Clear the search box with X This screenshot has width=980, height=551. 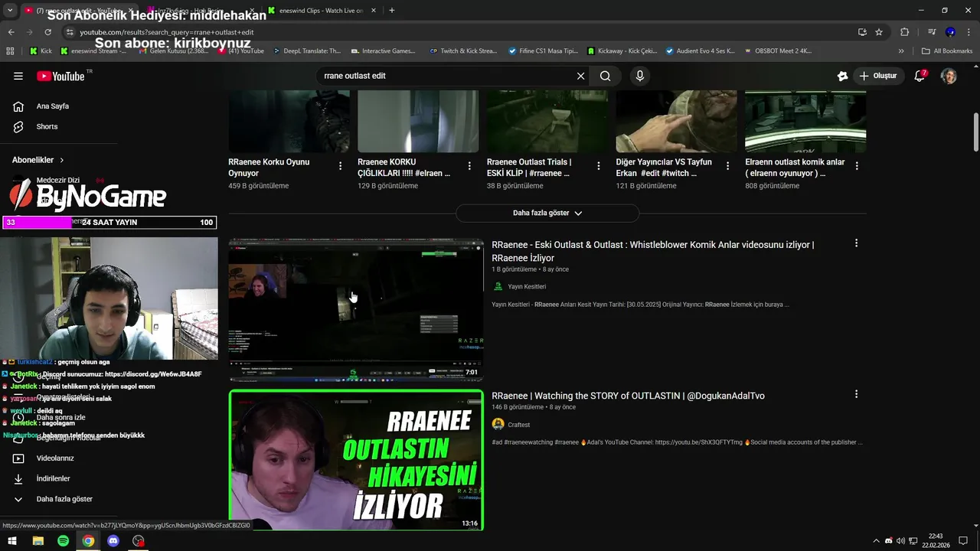[580, 76]
